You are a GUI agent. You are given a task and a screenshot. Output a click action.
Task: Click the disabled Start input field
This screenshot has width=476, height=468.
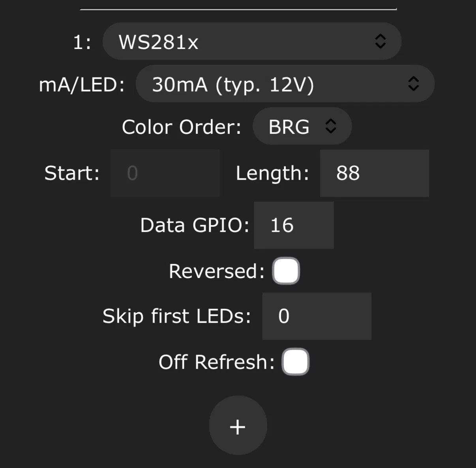pos(165,173)
